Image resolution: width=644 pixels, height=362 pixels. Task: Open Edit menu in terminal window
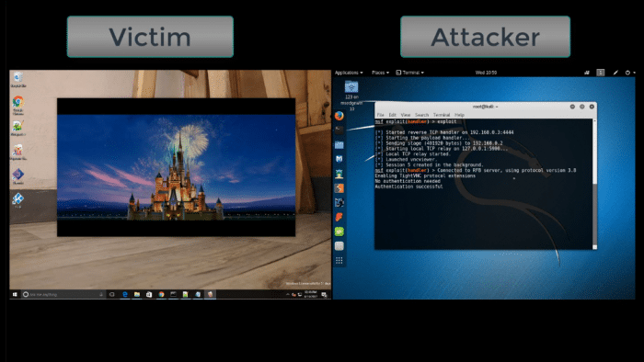[393, 115]
